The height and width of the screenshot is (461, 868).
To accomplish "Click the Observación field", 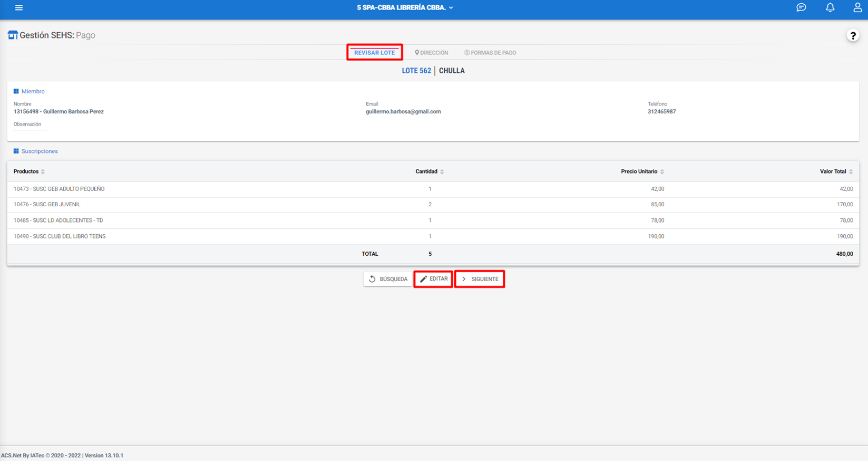I will 30,128.
